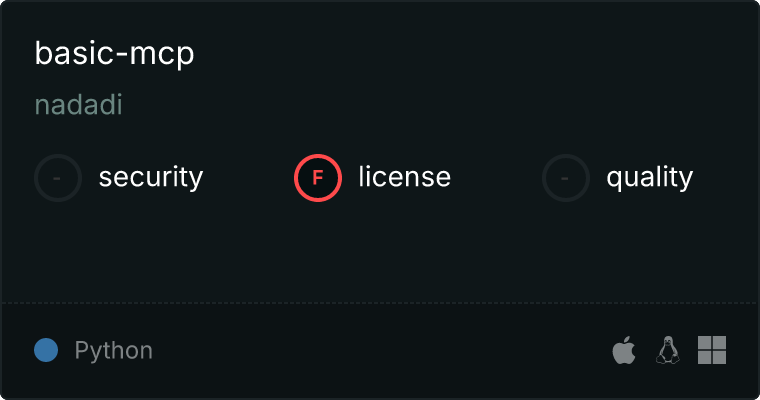Select the Python language label

[113, 351]
